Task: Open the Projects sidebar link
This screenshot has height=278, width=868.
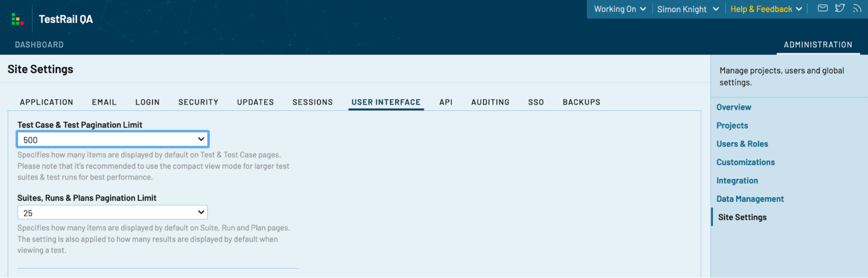Action: pyautogui.click(x=732, y=125)
